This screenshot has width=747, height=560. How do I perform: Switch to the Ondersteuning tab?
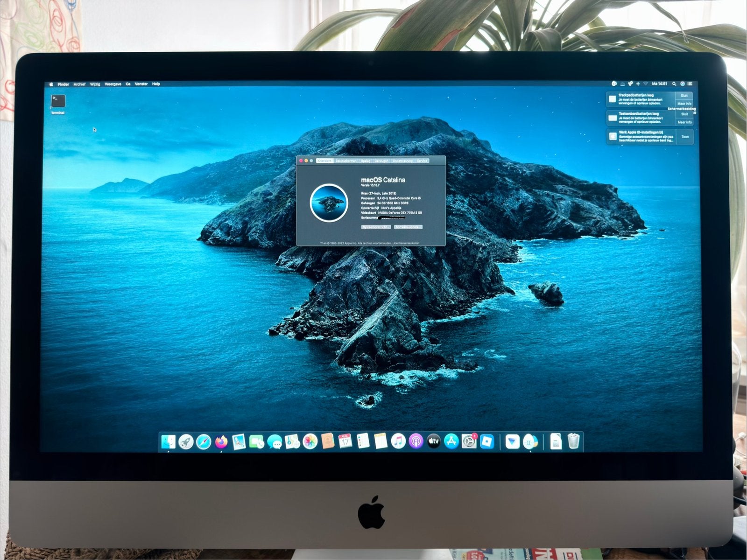coord(402,161)
